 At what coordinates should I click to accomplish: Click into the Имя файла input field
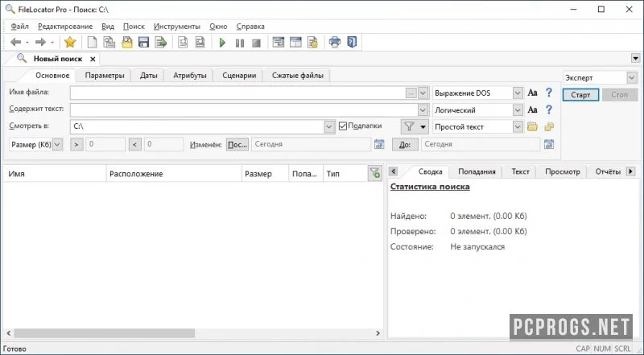pos(238,93)
